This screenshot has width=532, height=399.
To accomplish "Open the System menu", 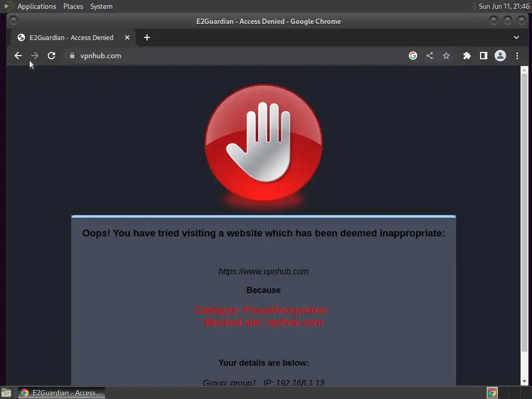I will pos(101,6).
